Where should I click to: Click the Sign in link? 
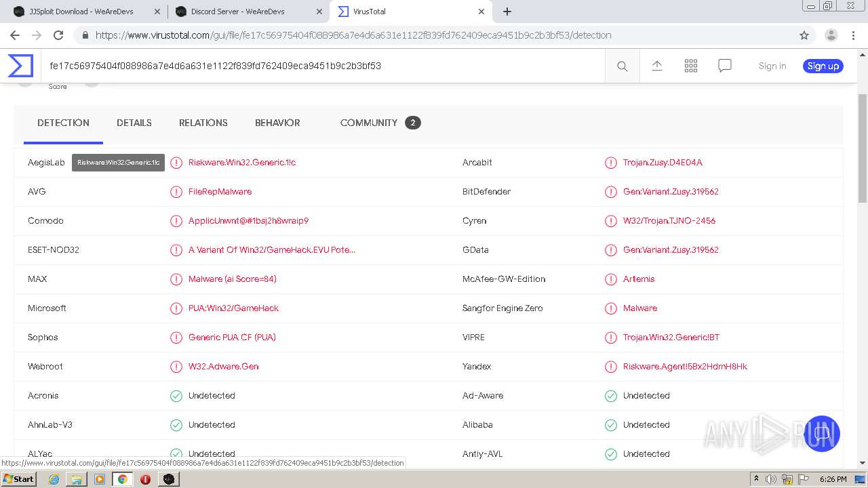pos(772,66)
